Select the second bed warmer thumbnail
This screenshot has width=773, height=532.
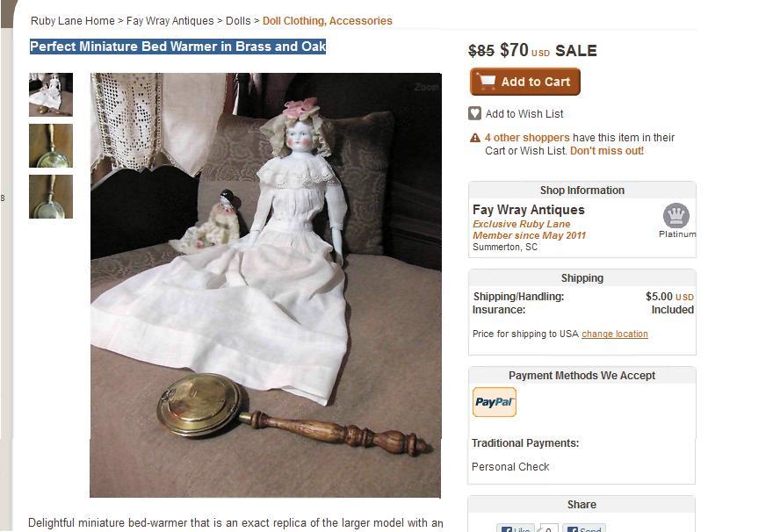click(x=51, y=146)
